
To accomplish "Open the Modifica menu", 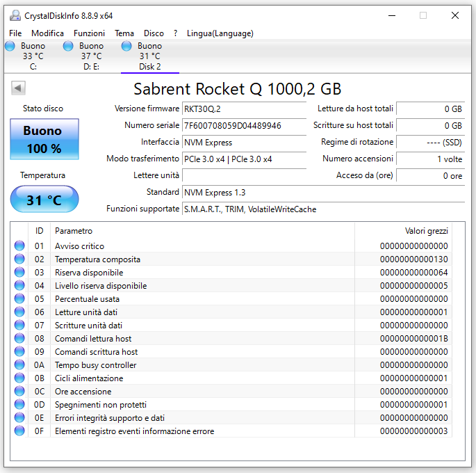I will [x=47, y=33].
